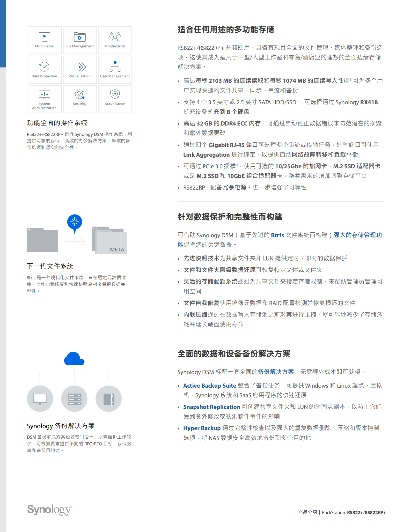Click the bold RX418 text
The height and width of the screenshot is (532, 411).
click(x=369, y=102)
